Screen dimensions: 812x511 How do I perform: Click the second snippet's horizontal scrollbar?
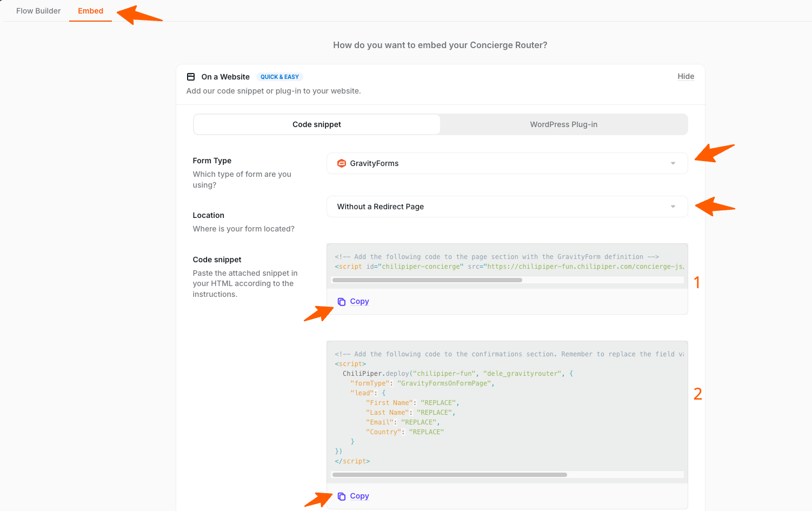[x=449, y=475]
